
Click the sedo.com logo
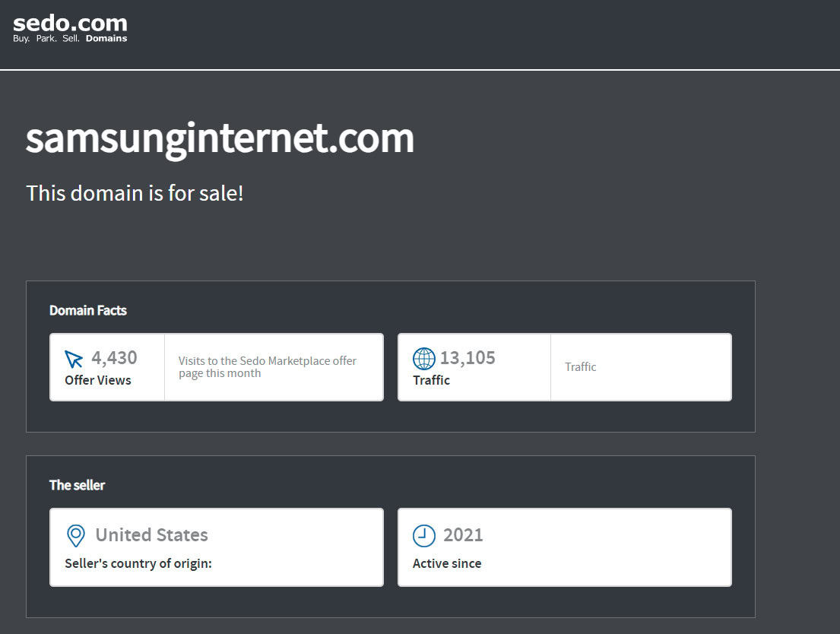[70, 24]
